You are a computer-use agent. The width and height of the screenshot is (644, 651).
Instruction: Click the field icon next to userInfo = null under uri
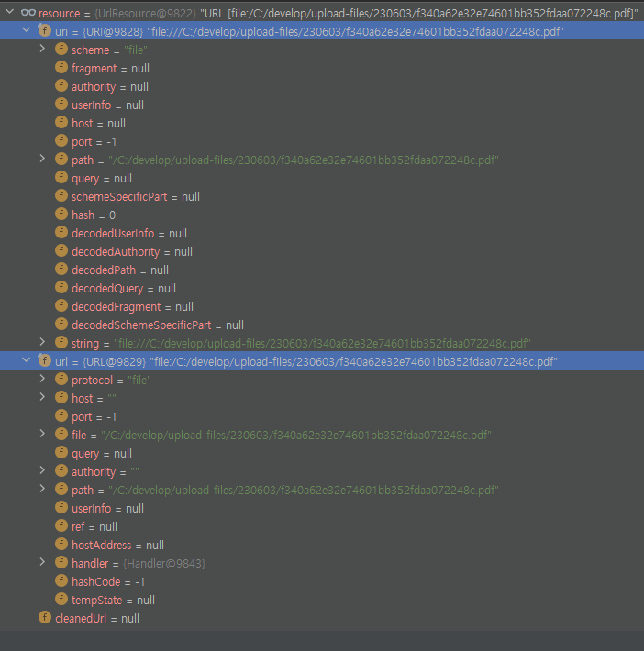pos(61,104)
